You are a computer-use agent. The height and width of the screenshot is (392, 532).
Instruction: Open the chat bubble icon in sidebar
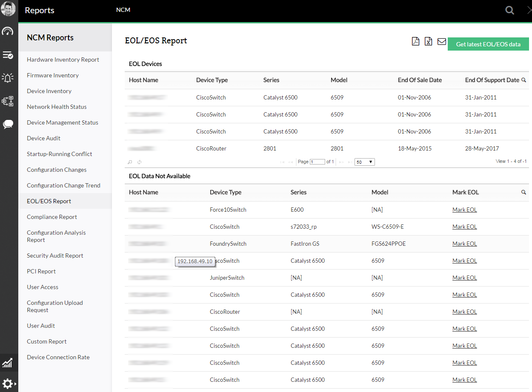(8, 124)
